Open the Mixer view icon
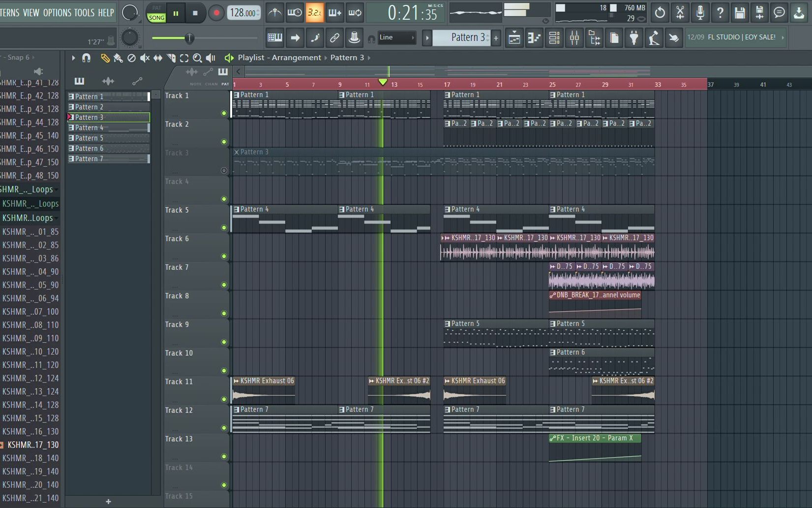 574,38
